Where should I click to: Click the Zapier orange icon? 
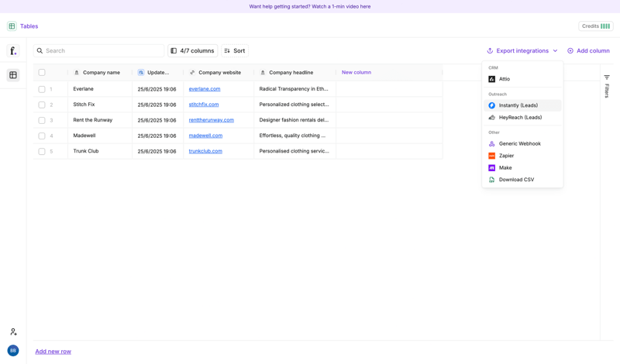pyautogui.click(x=491, y=156)
